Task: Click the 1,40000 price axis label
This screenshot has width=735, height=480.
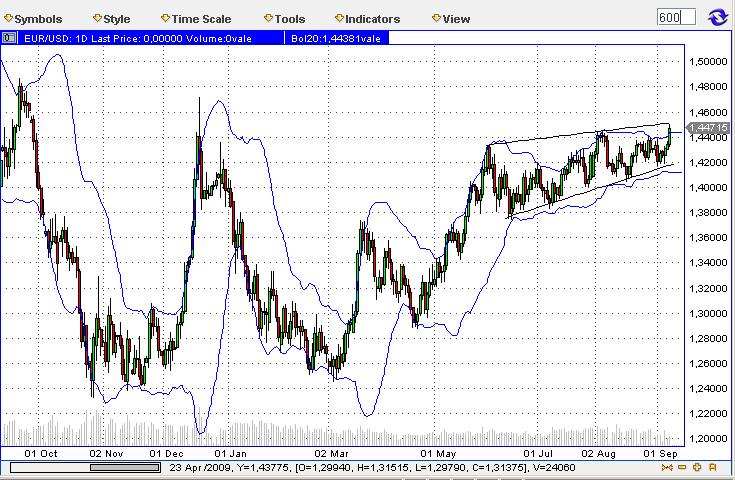Action: [708, 188]
